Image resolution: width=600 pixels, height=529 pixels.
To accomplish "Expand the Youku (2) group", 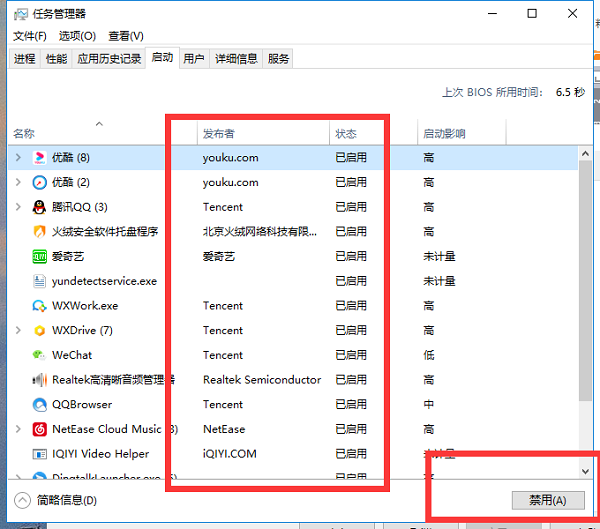I will click(x=18, y=182).
